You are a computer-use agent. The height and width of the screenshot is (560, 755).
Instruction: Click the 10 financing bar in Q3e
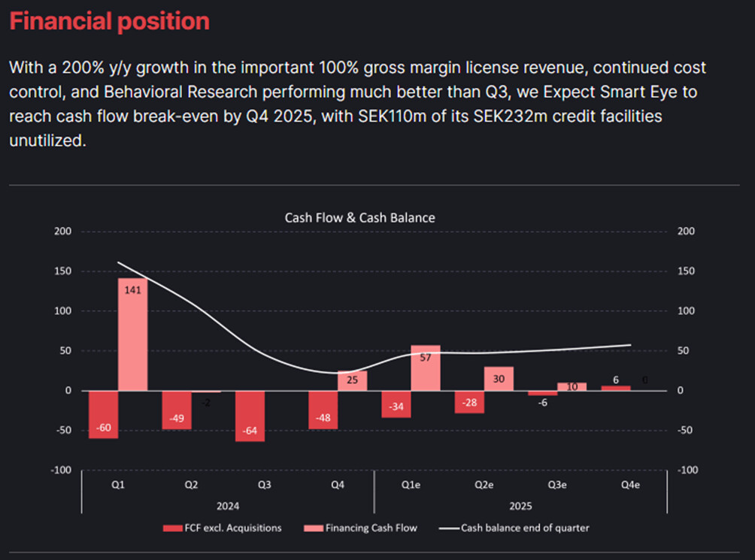coord(572,387)
